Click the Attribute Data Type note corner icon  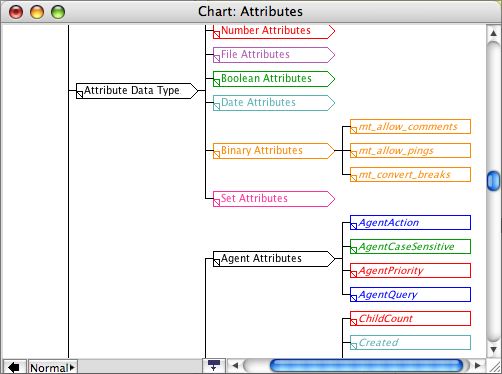click(80, 95)
